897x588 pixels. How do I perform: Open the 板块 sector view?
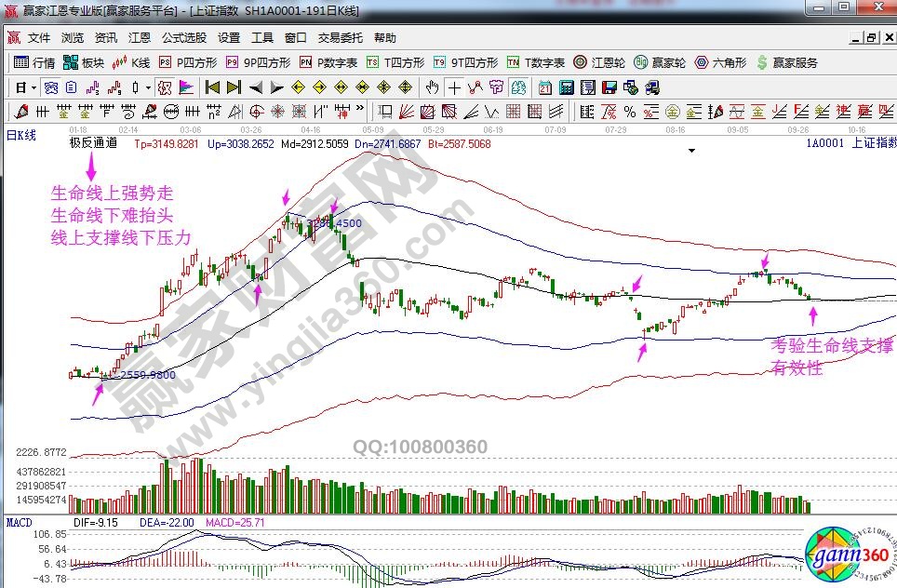84,63
